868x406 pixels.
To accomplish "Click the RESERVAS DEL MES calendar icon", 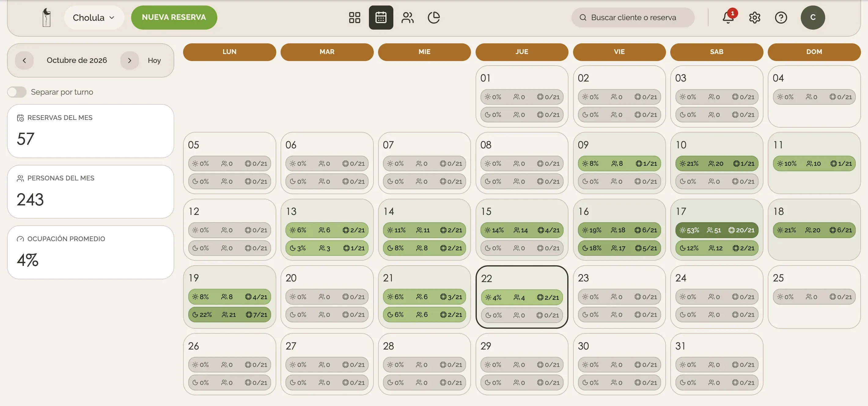I will [x=20, y=118].
